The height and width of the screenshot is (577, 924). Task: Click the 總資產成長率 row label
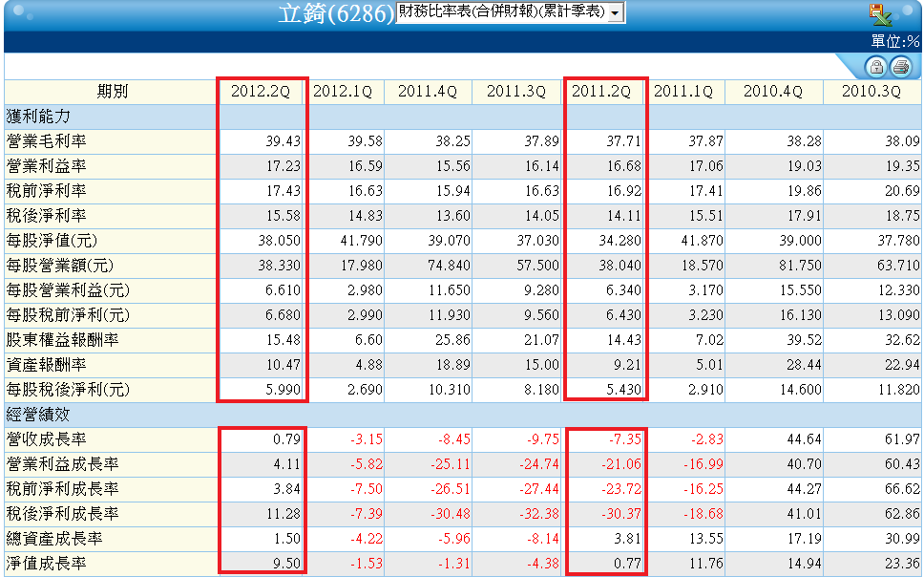tap(54, 538)
